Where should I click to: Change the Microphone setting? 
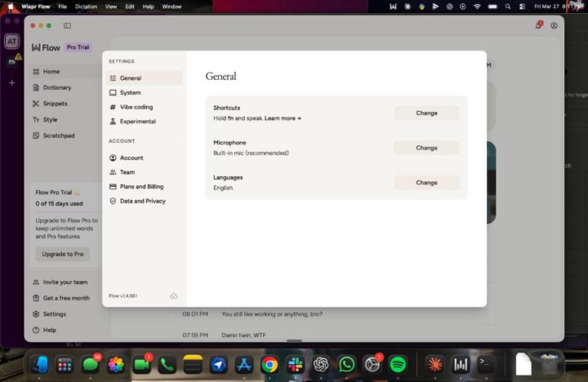pyautogui.click(x=426, y=148)
